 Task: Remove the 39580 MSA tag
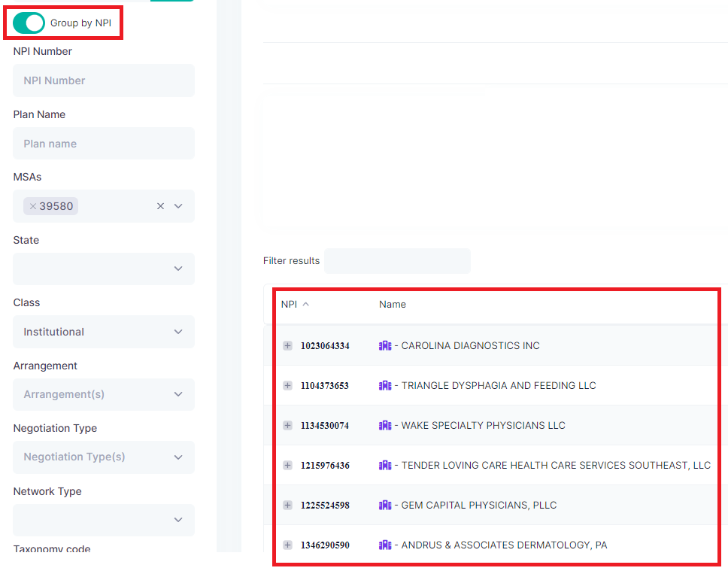click(x=33, y=206)
